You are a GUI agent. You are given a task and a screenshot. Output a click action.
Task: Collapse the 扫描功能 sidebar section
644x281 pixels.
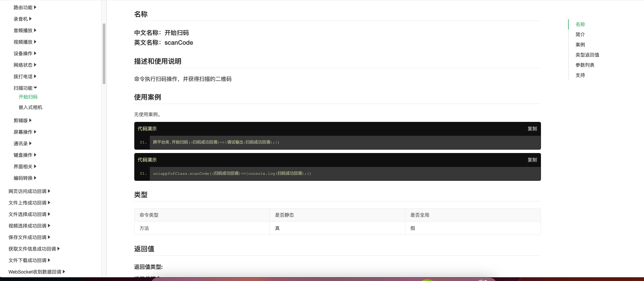[25, 88]
